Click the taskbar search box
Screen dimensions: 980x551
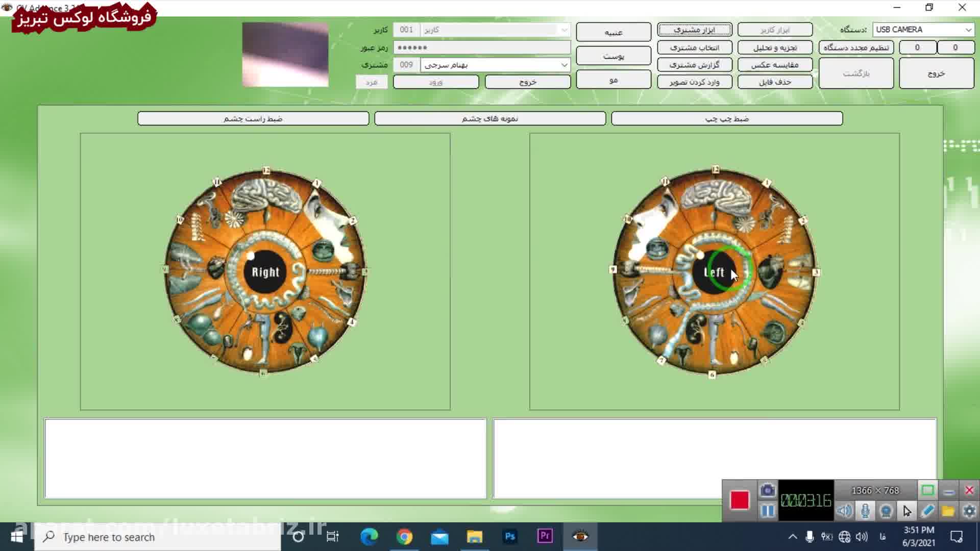pos(158,537)
